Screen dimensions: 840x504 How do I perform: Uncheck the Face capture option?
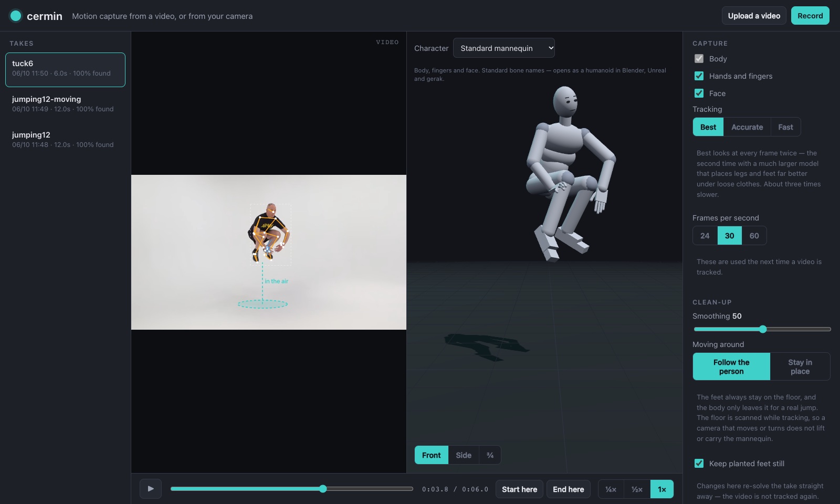tap(699, 93)
